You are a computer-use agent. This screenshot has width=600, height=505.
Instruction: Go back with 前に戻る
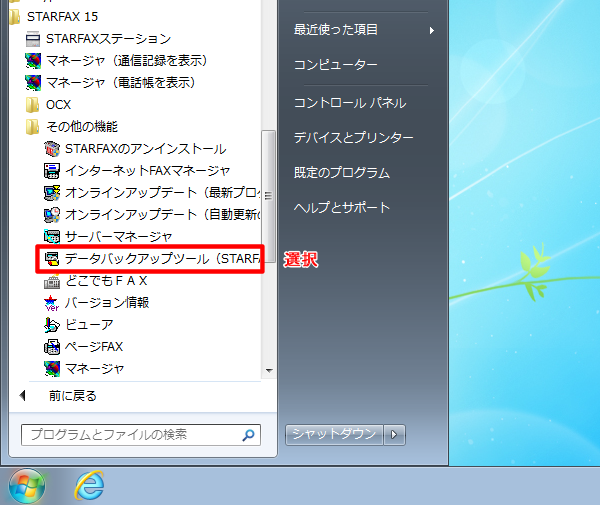click(x=72, y=396)
